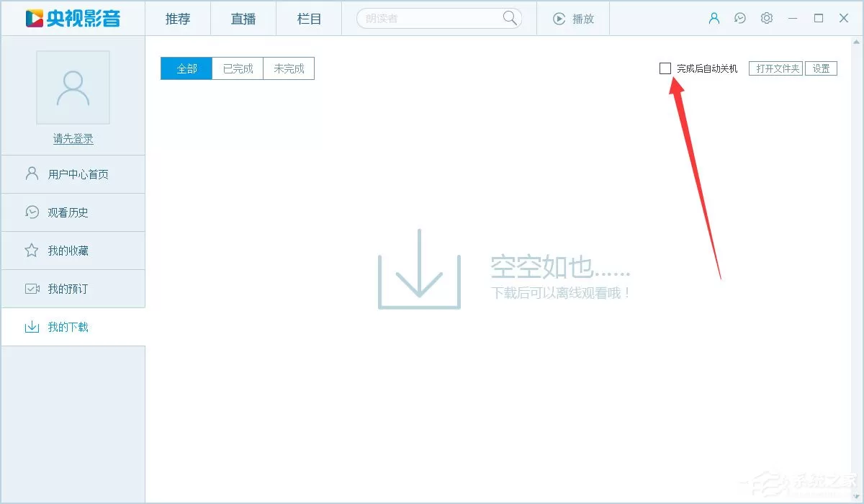The width and height of the screenshot is (864, 504).
Task: Click the 设置 button
Action: tap(821, 68)
